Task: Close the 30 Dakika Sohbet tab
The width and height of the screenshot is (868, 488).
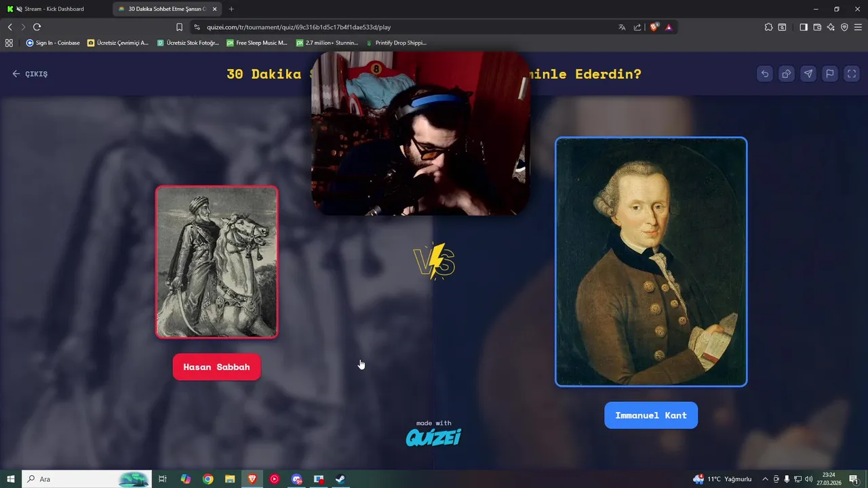Action: pos(213,9)
